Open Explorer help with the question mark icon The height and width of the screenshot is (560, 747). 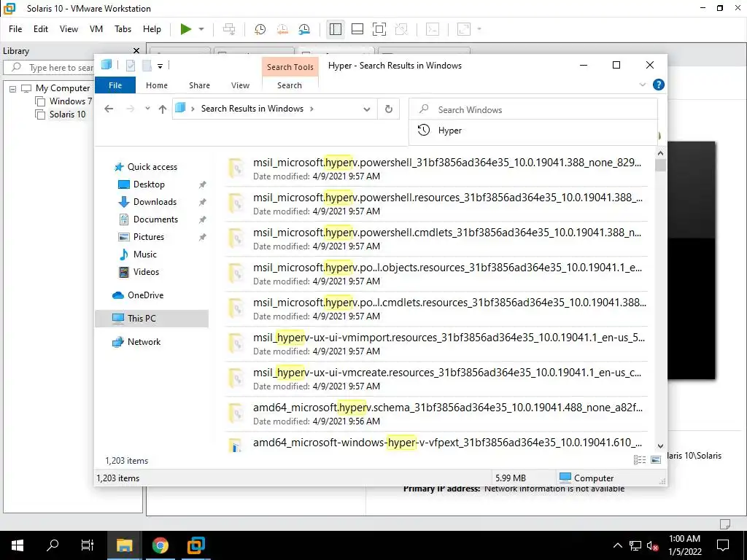coord(659,85)
